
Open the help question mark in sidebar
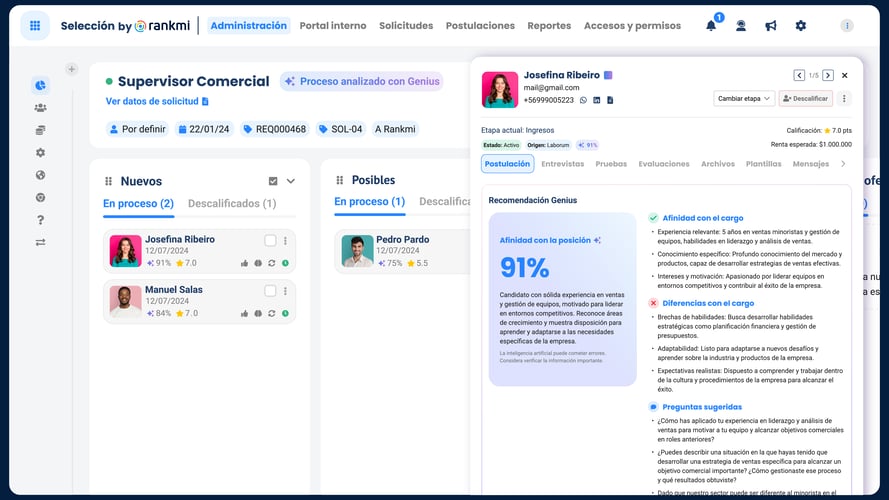click(40, 220)
